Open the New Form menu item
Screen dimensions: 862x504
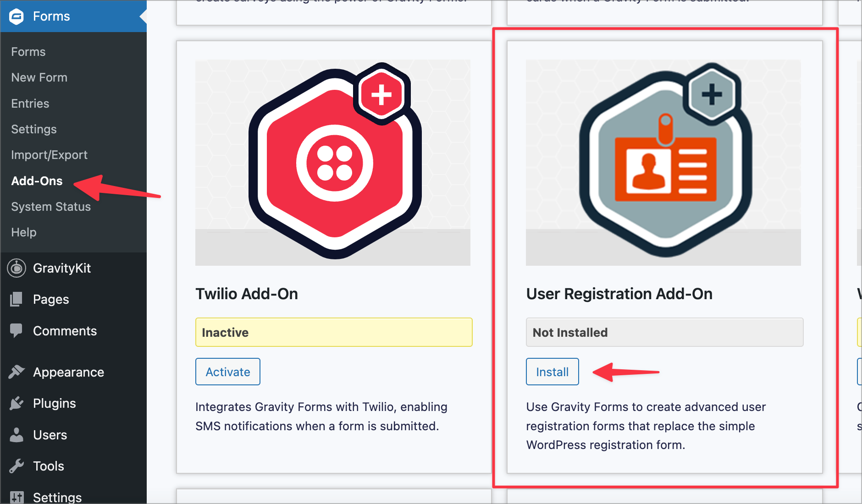[39, 77]
